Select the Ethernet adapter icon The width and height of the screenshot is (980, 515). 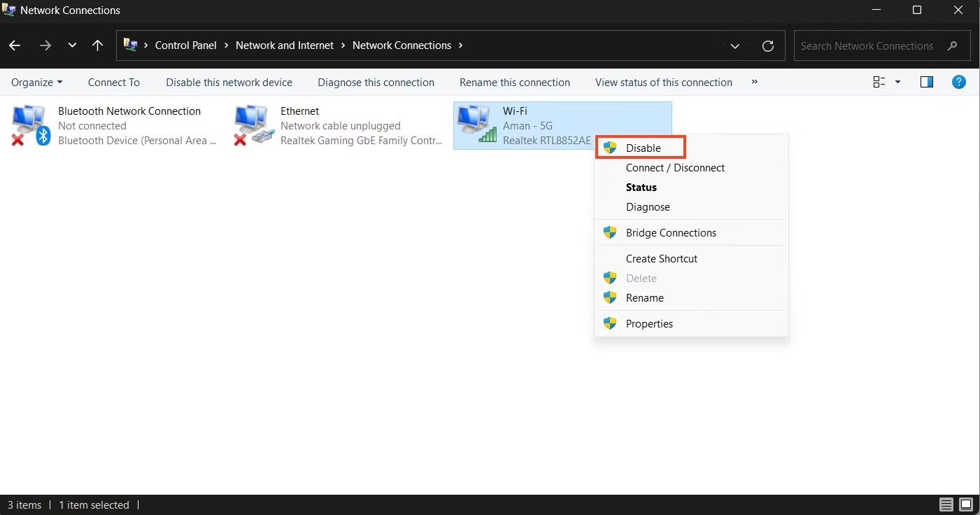click(254, 126)
